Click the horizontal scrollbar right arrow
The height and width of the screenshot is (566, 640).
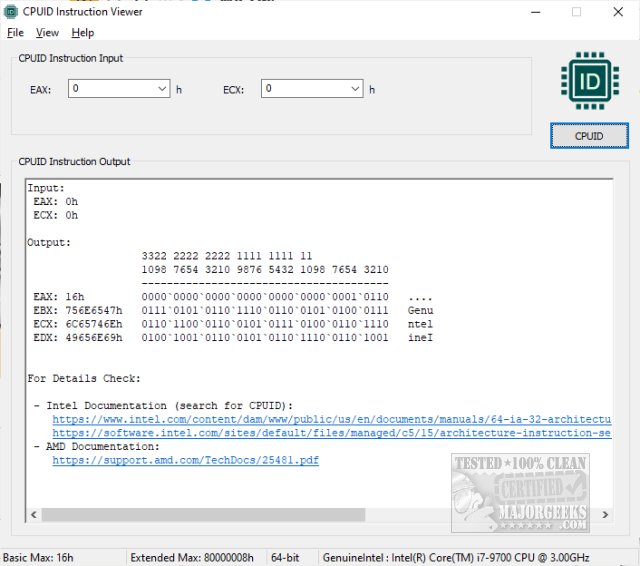pyautogui.click(x=605, y=515)
